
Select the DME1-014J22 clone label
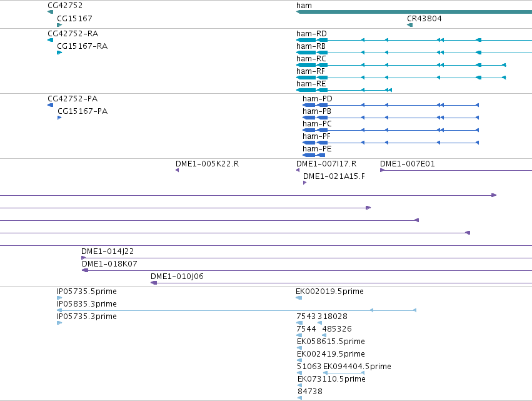click(x=108, y=251)
